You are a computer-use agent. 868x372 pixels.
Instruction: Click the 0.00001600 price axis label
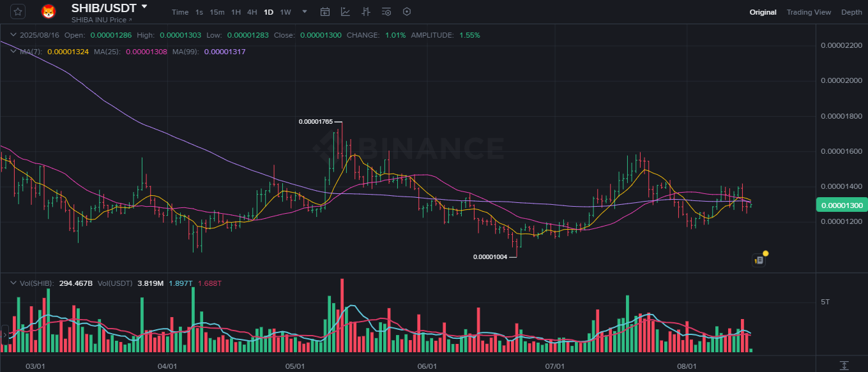click(842, 151)
